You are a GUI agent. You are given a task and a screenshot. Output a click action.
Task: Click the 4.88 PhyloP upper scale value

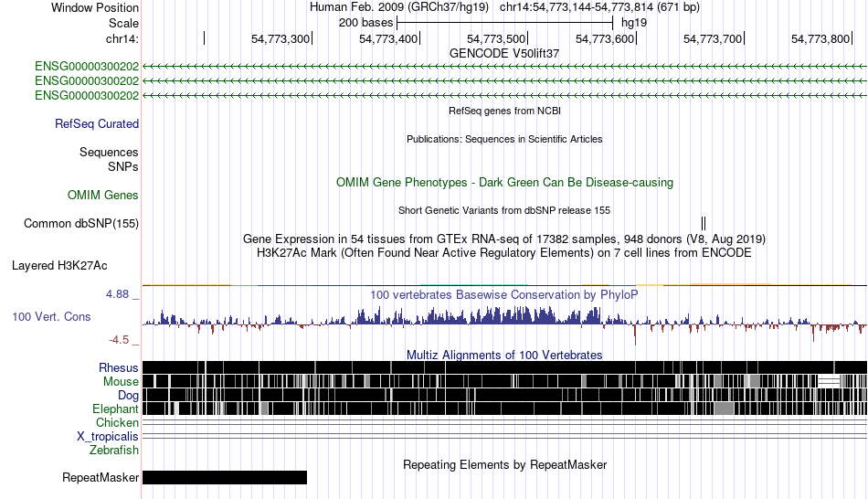coord(117,294)
